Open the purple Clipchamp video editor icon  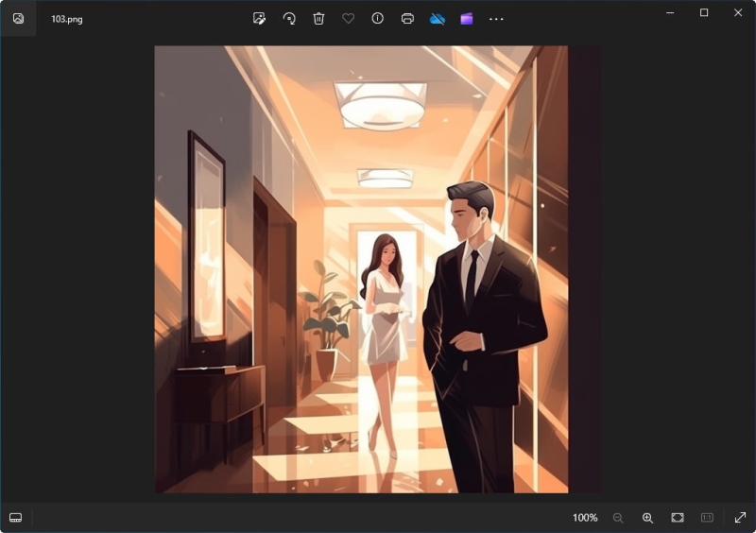coord(466,18)
